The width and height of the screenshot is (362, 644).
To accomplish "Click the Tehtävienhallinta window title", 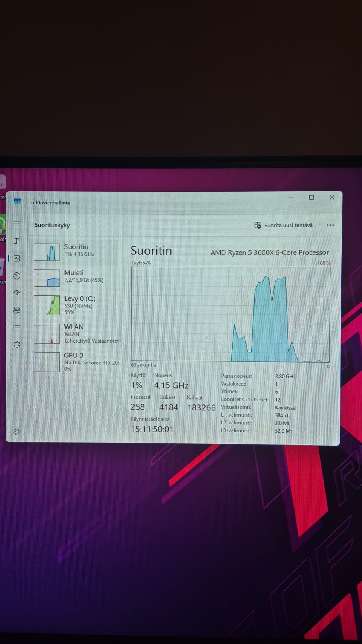I will pyautogui.click(x=50, y=203).
